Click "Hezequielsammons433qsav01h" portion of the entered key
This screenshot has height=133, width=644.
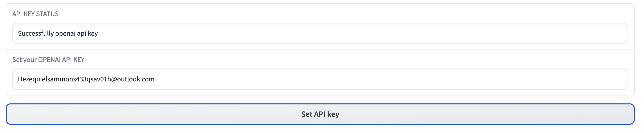pyautogui.click(x=64, y=79)
